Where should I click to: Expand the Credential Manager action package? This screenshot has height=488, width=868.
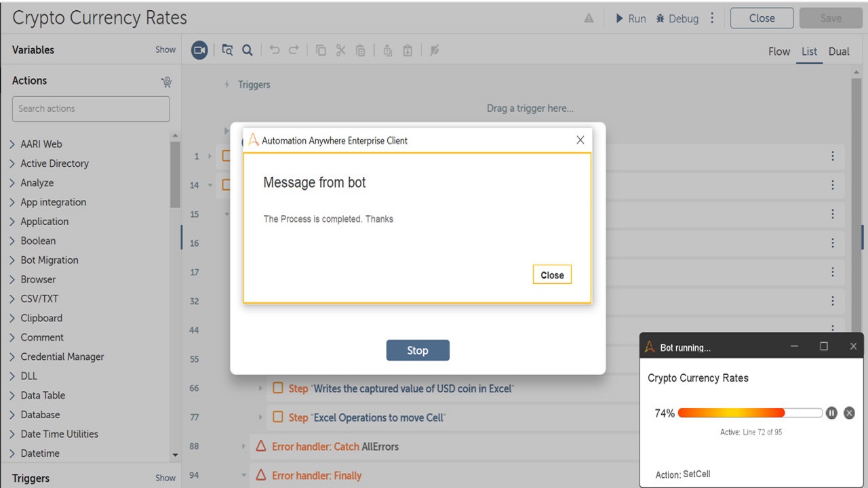pos(12,357)
